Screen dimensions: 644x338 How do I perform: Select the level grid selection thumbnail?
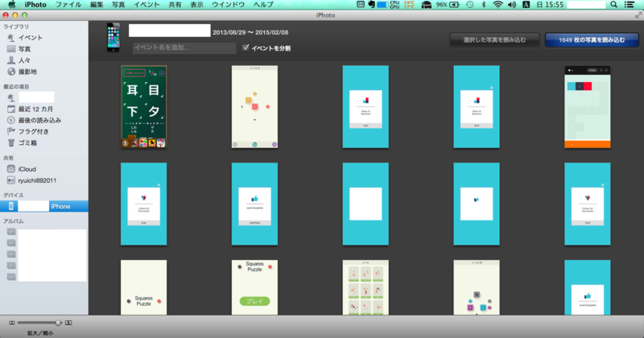tap(365, 287)
